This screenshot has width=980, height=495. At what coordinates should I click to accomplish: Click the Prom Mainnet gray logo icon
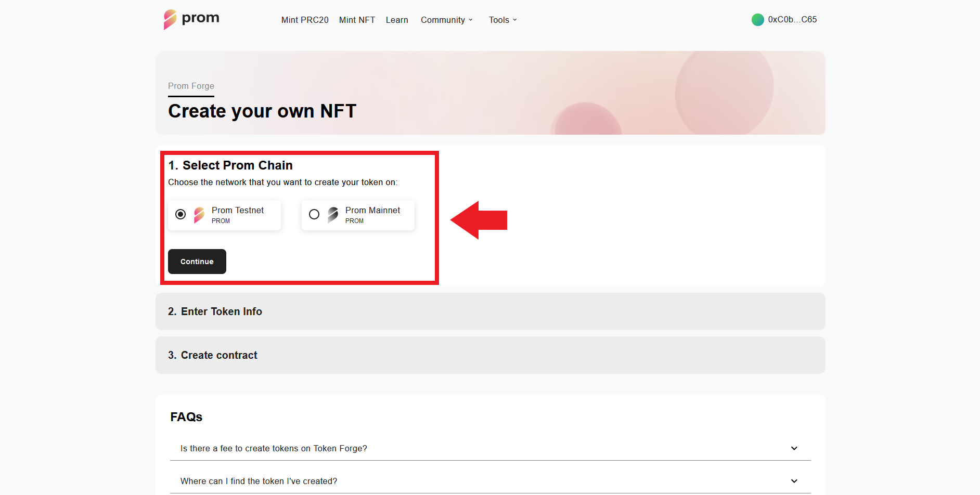[x=333, y=215]
